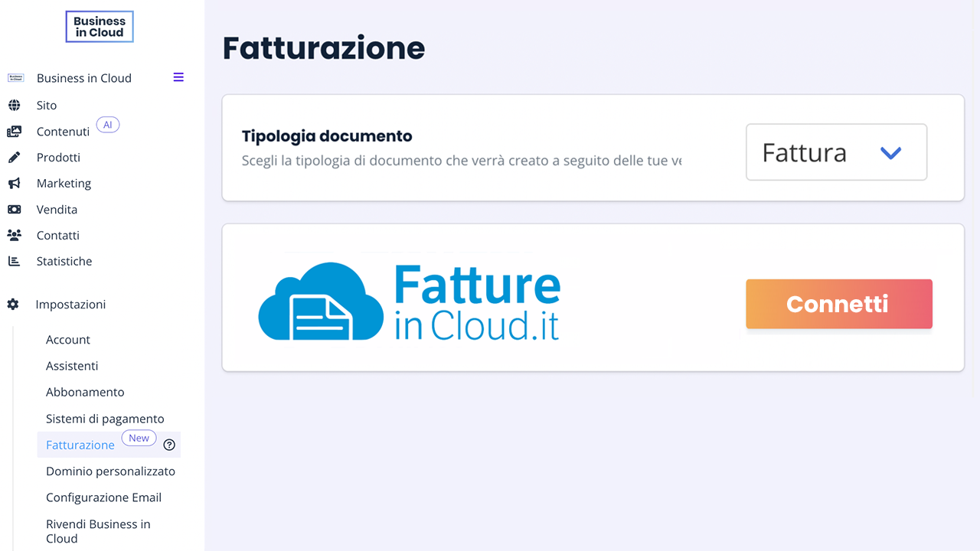This screenshot has height=551, width=980.
Task: Open Sito via the globe icon
Action: tap(14, 105)
